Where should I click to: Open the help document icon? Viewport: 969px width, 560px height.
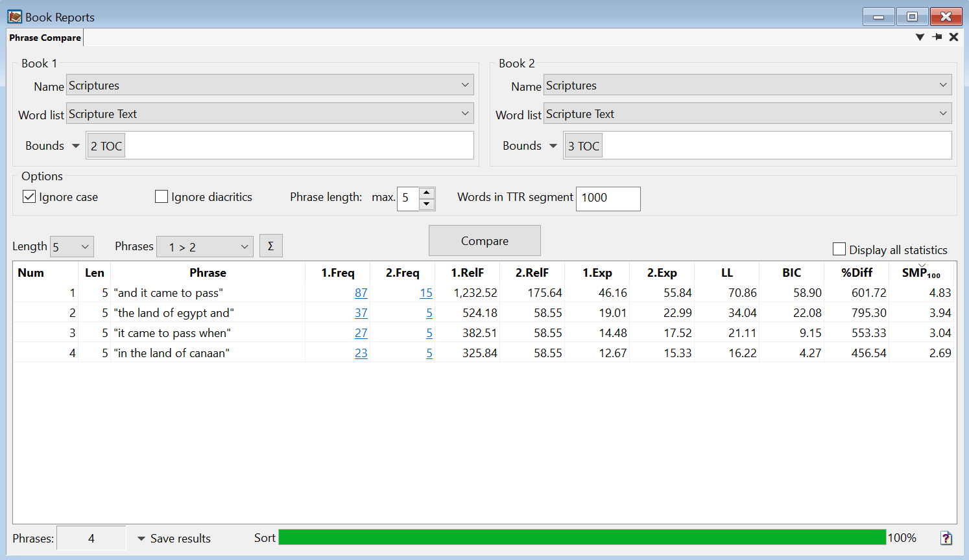(x=946, y=538)
